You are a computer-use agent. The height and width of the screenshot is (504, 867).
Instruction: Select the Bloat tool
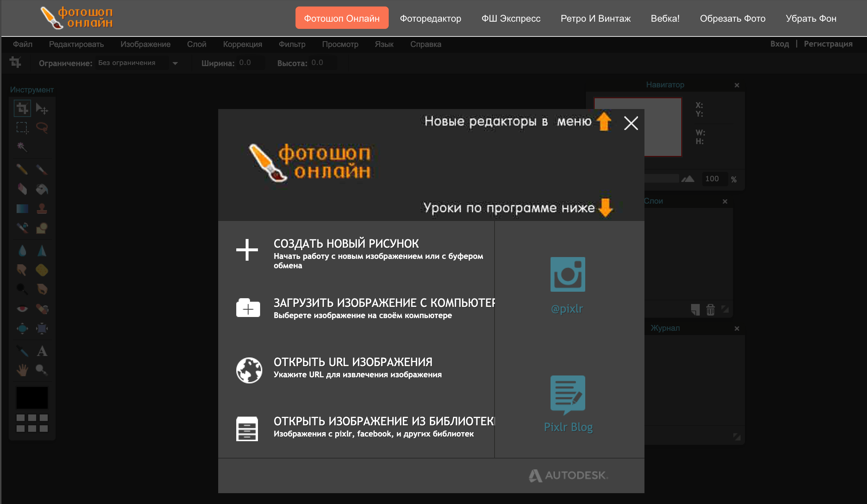pyautogui.click(x=22, y=328)
